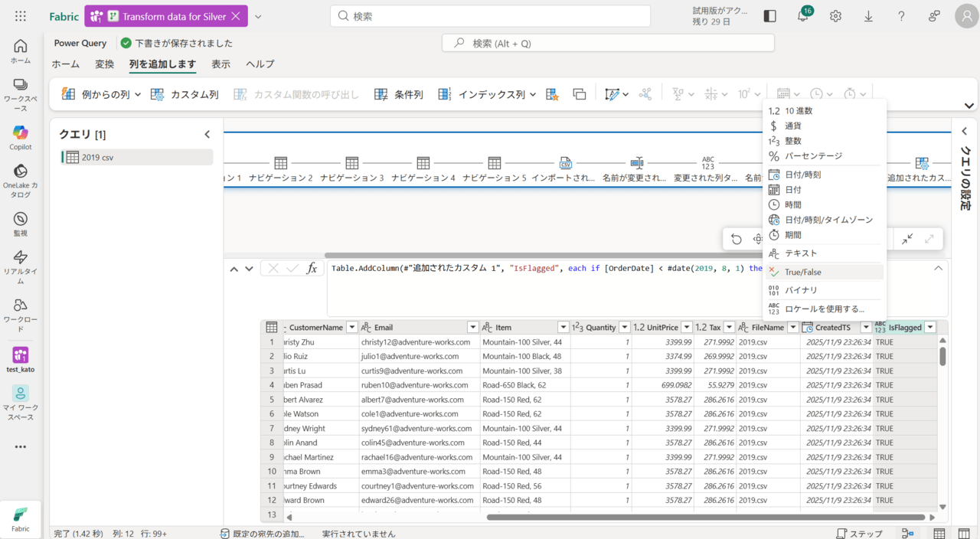The width and height of the screenshot is (980, 539).
Task: Open the カスタム列 custom column dialog
Action: click(x=185, y=94)
